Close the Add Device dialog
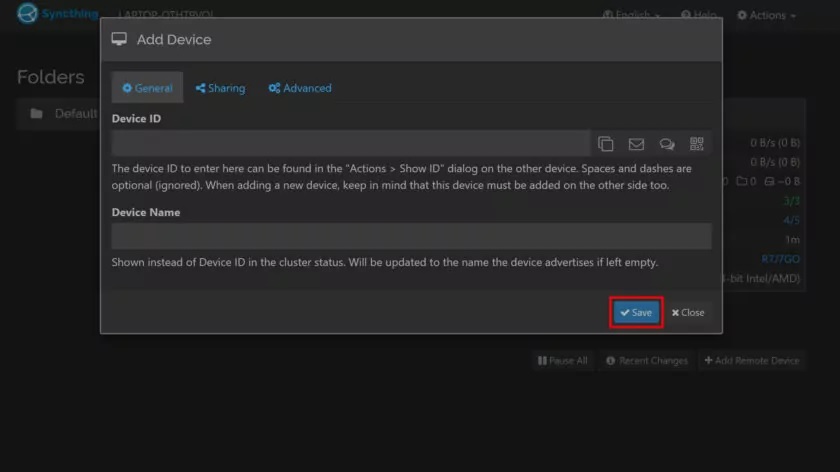 coord(688,312)
